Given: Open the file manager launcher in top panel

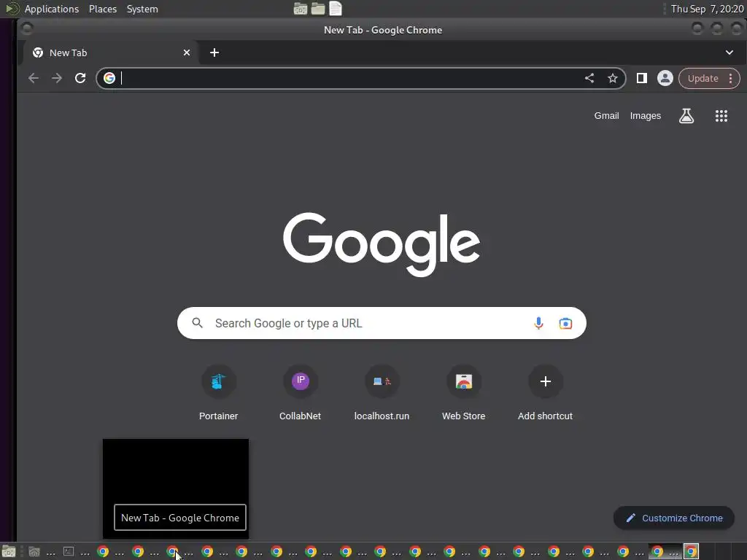Looking at the screenshot, I should point(318,9).
